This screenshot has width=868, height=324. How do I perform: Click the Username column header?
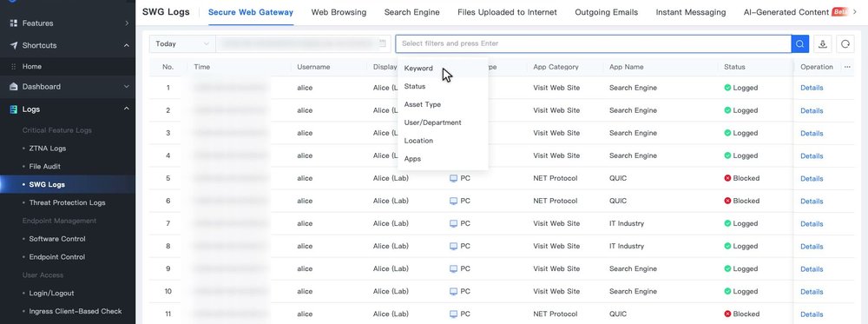313,67
